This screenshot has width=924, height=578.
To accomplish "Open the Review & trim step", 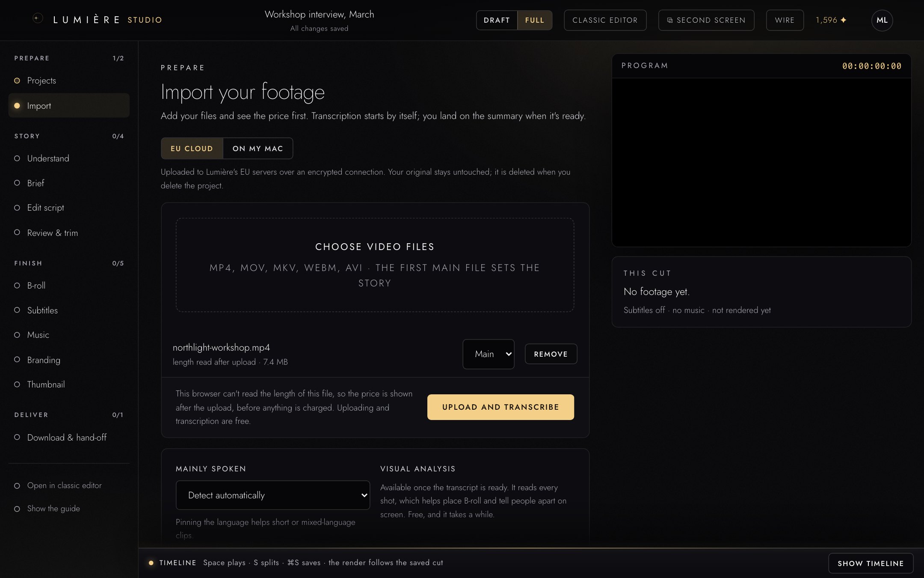I will pyautogui.click(x=69, y=232).
